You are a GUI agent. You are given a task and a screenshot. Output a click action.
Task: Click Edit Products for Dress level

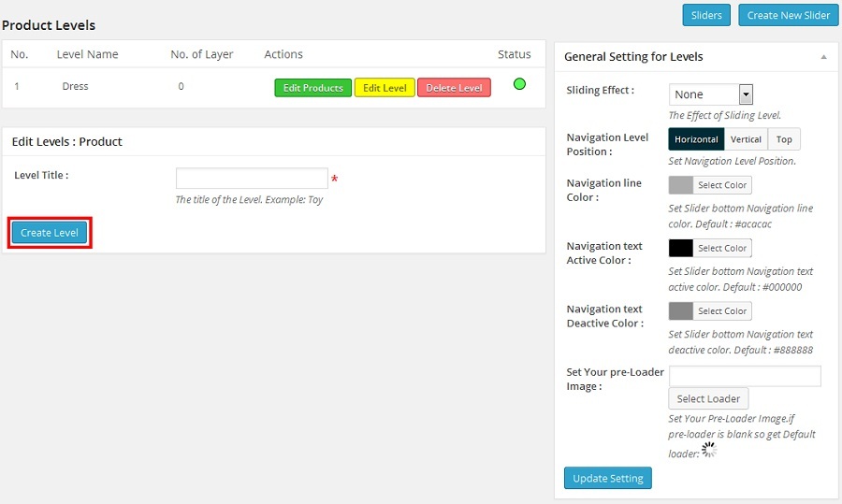click(x=312, y=88)
